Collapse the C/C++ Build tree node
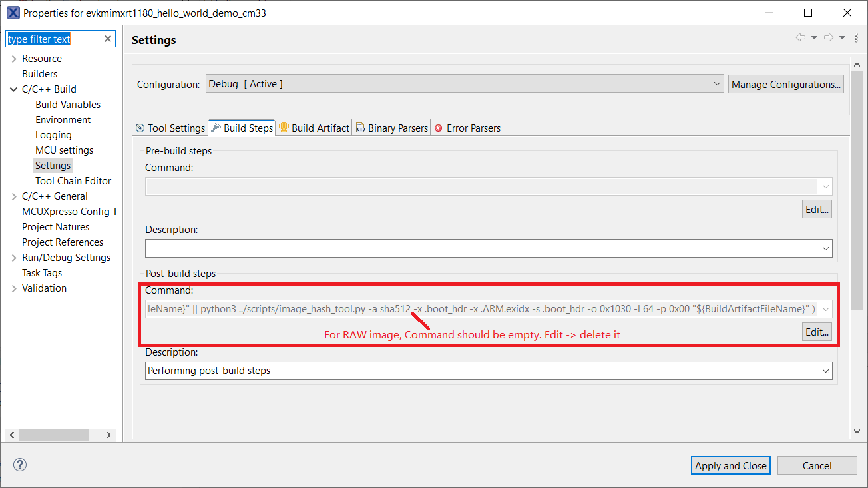Screen dimensions: 868x488 click(14, 89)
